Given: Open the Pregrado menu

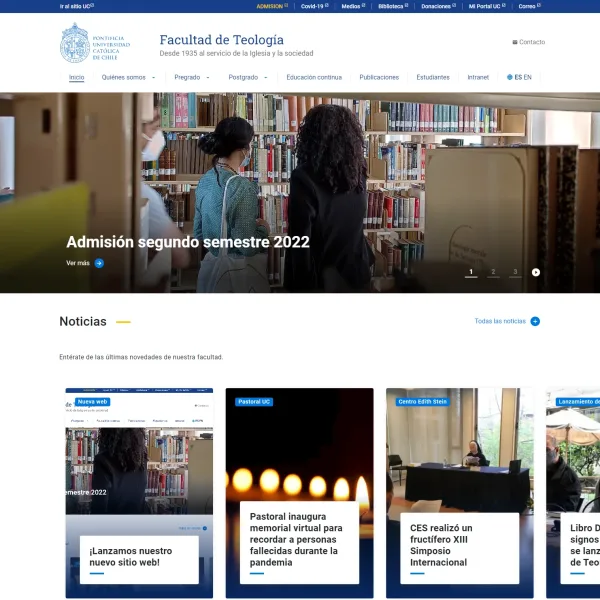Looking at the screenshot, I should [187, 77].
